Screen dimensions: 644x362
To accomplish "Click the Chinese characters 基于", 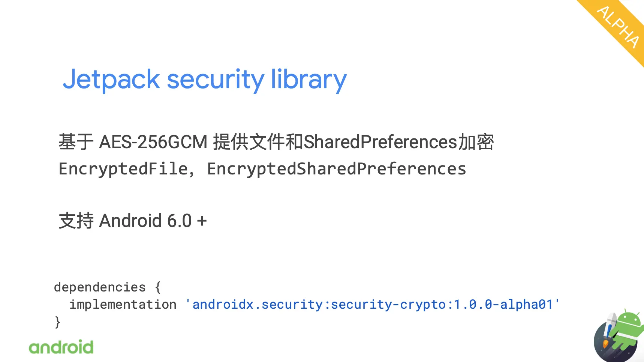I will [x=76, y=142].
